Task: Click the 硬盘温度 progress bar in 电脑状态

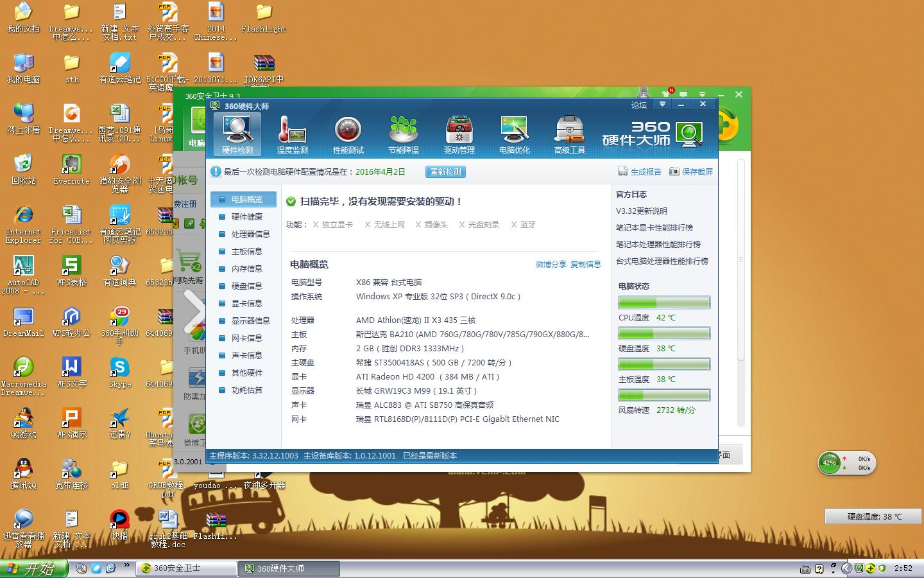Action: 664,333
